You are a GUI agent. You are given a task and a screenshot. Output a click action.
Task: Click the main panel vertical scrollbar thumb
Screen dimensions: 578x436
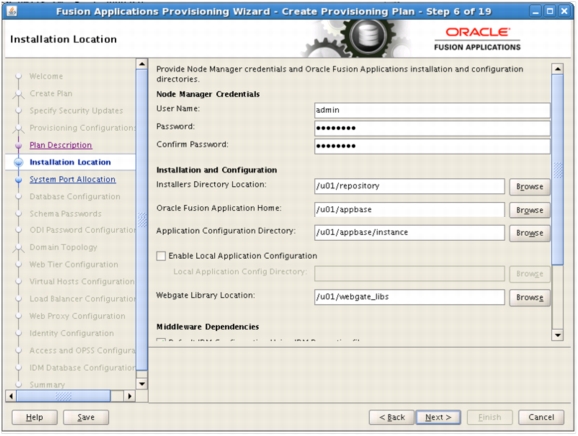click(557, 170)
